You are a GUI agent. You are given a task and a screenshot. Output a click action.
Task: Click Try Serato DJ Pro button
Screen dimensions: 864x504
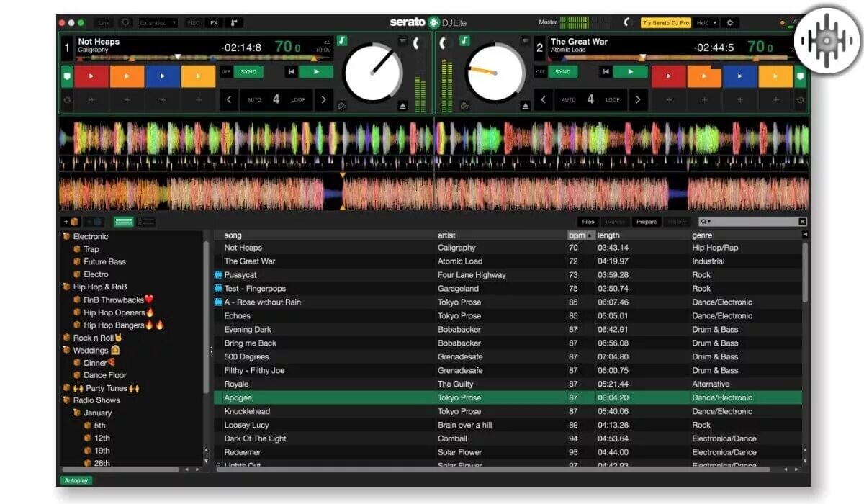pyautogui.click(x=666, y=23)
